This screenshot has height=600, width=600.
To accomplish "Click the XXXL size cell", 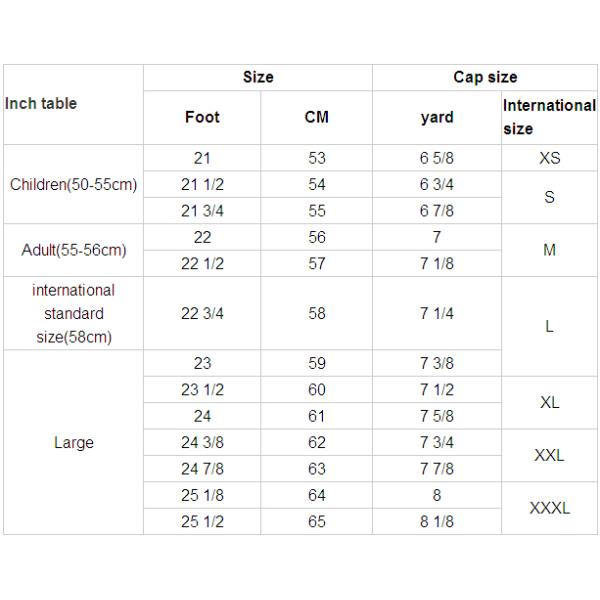I will coord(549,508).
